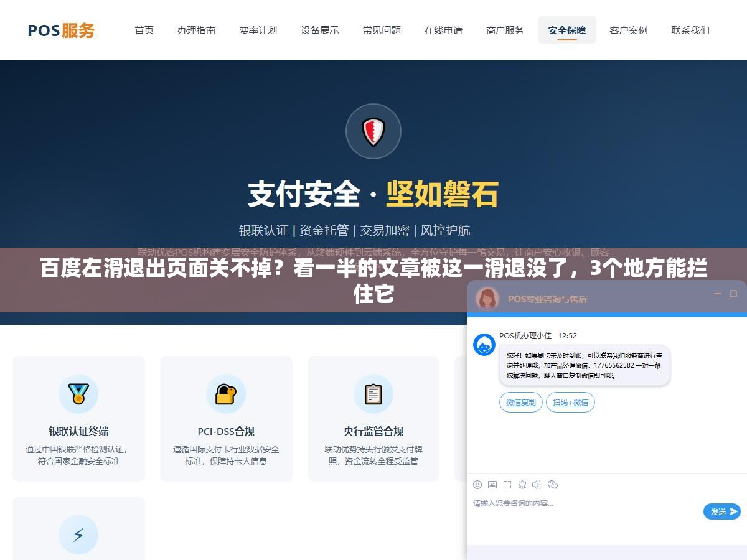Click the 支付安全 · 坚如磐石 heading
The width and height of the screenshot is (747, 560).
(374, 194)
